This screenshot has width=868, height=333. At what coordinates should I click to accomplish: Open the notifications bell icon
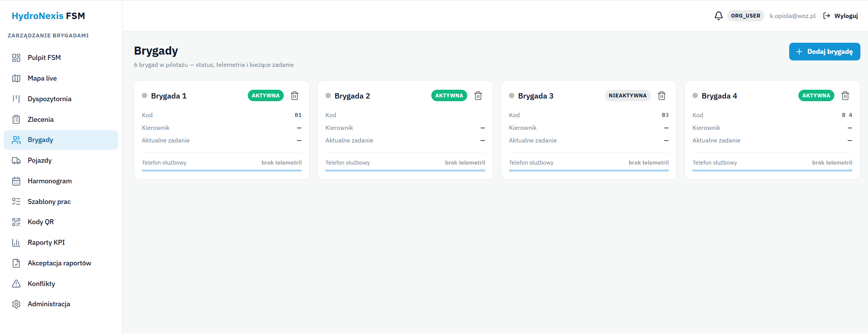point(718,16)
